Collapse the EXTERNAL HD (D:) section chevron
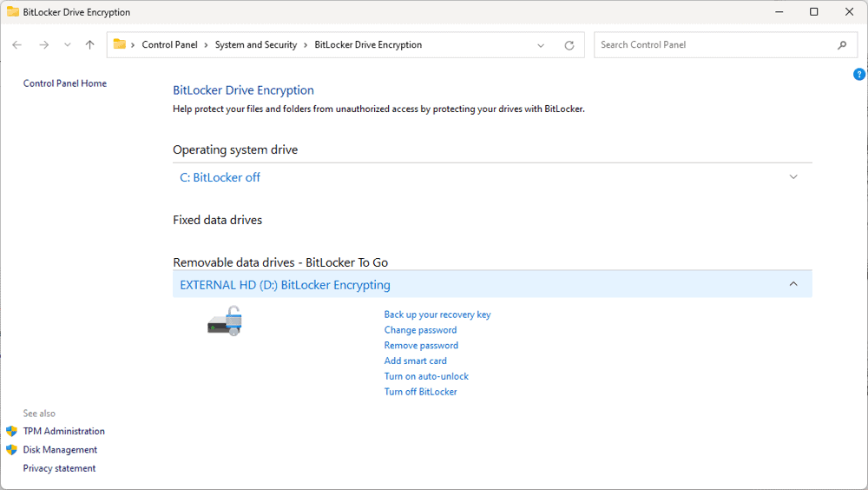 coord(793,284)
